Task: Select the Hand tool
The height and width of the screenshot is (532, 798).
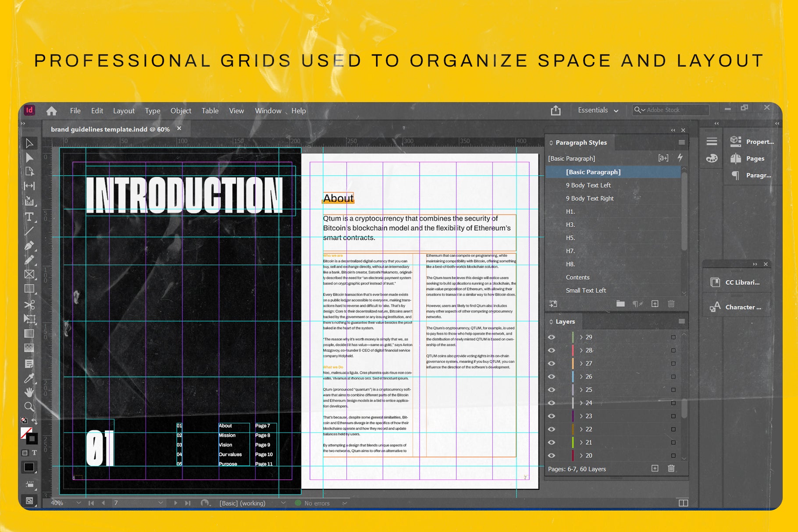Action: [29, 392]
